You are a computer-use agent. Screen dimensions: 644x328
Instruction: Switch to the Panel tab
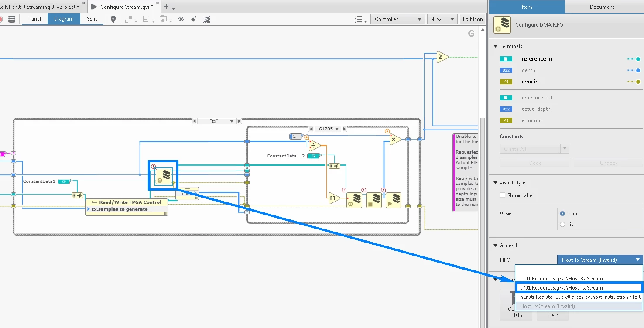pyautogui.click(x=34, y=19)
